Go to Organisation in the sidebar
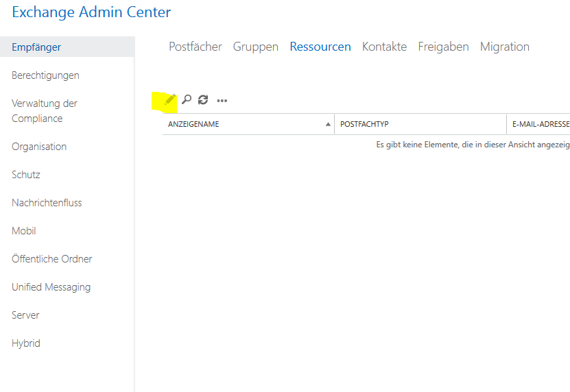The width and height of the screenshot is (570, 392). point(39,147)
